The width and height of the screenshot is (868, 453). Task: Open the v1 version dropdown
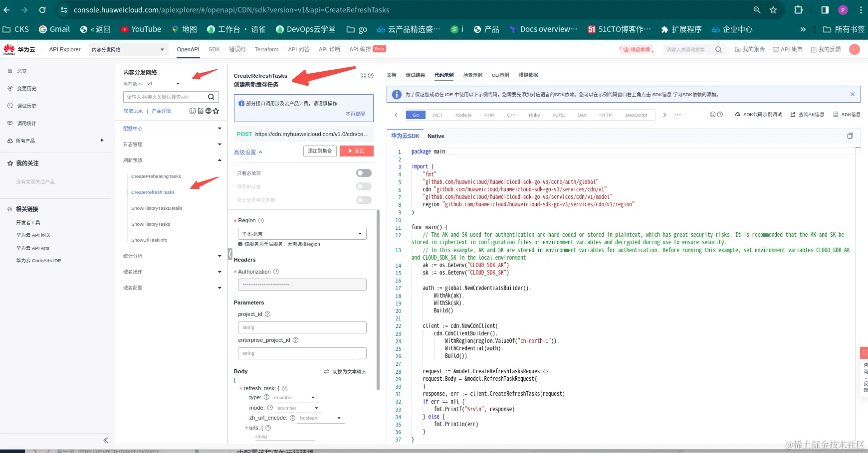click(163, 84)
